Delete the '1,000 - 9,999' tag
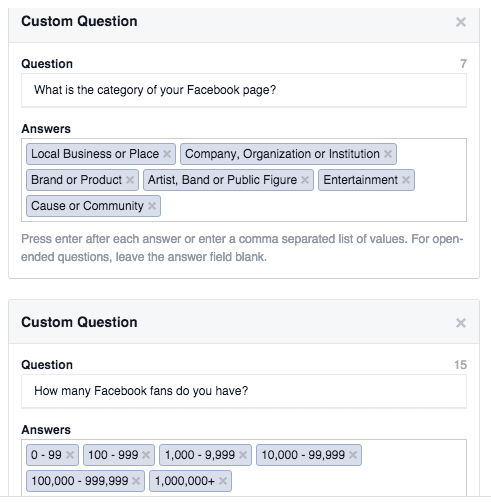 coord(243,455)
